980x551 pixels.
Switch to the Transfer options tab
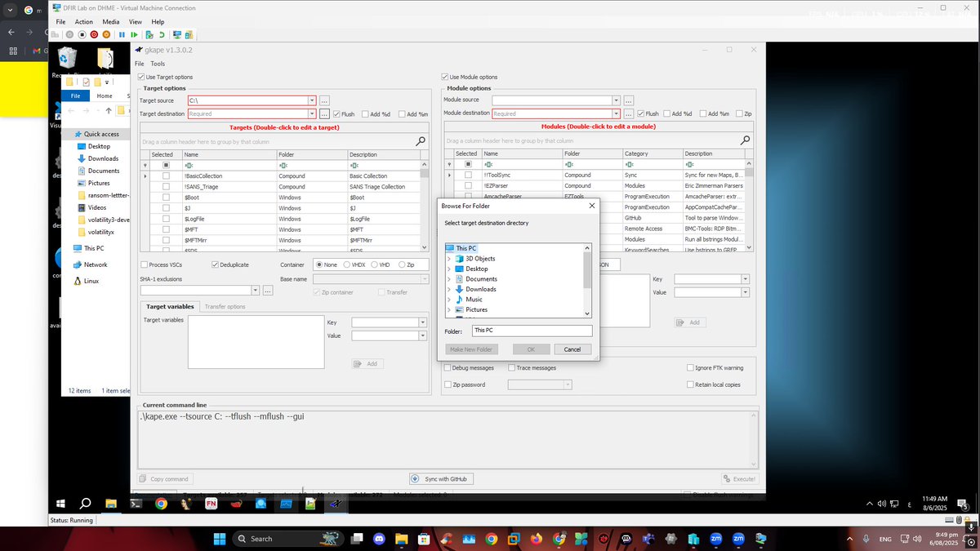[225, 307]
